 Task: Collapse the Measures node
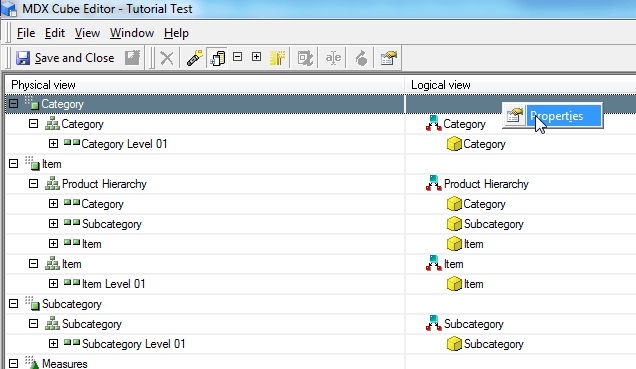[x=13, y=363]
